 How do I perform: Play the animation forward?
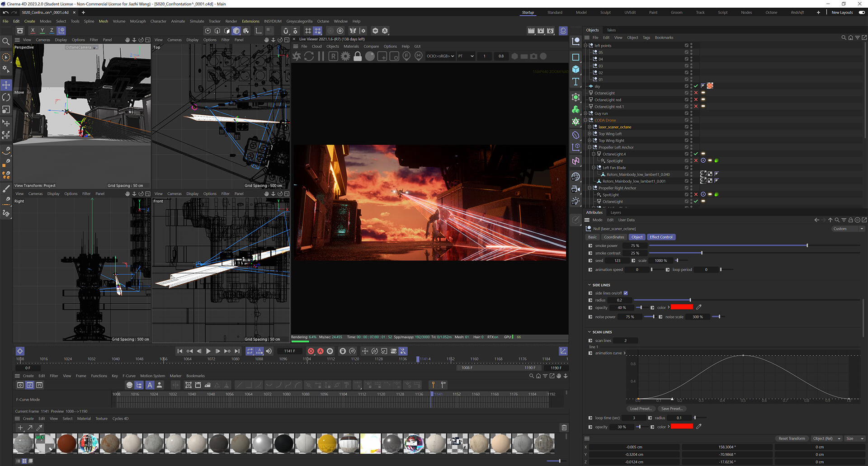[208, 351]
